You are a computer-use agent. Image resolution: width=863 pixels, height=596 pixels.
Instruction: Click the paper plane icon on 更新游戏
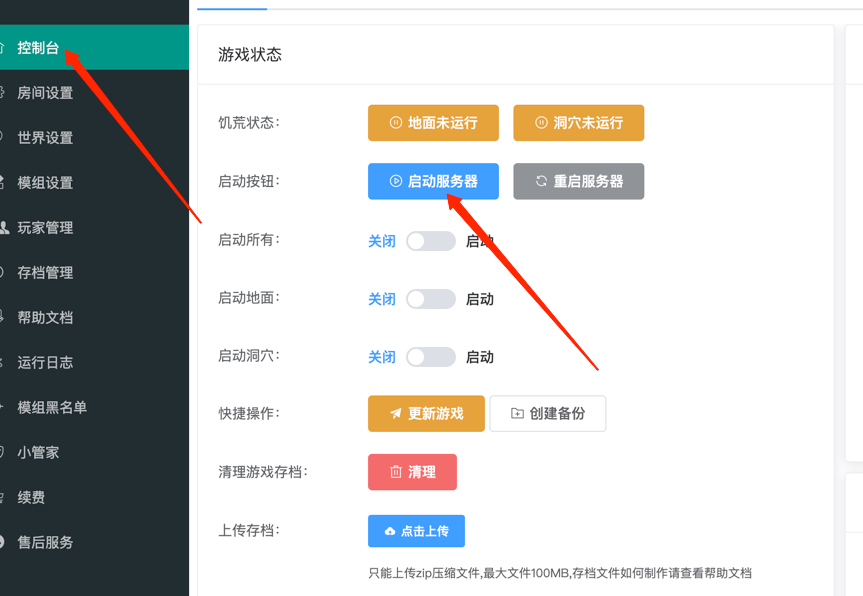pyautogui.click(x=396, y=414)
